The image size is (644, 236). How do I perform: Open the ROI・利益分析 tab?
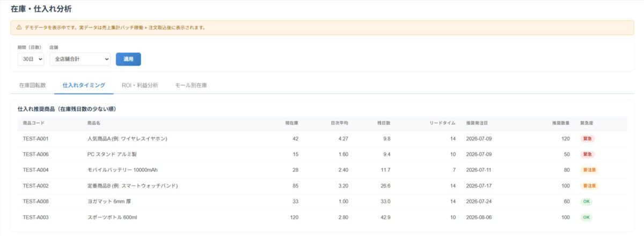pos(140,85)
